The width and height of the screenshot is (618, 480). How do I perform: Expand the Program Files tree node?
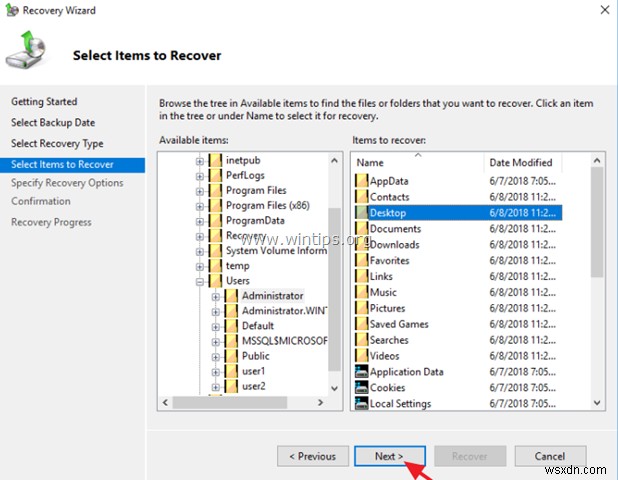point(200,191)
